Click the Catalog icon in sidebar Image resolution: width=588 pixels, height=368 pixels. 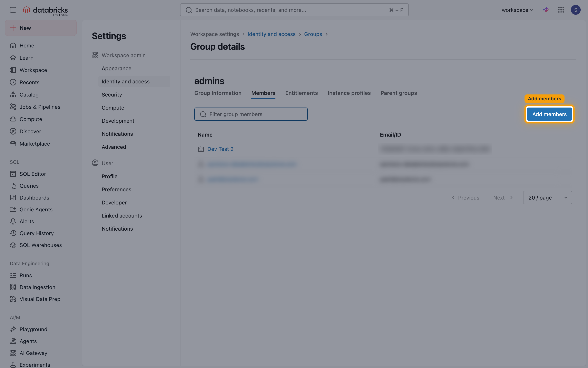pyautogui.click(x=13, y=95)
